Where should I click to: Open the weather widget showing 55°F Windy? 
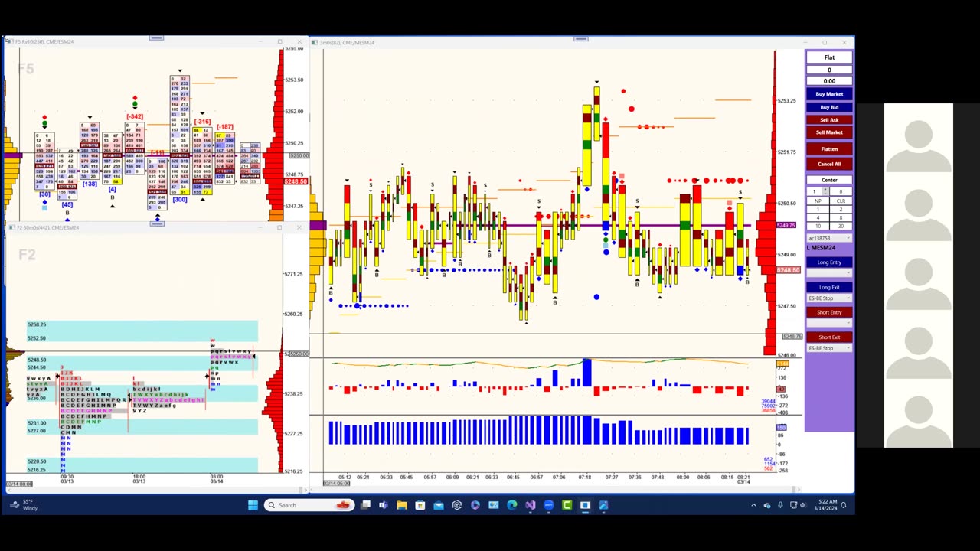tap(23, 505)
